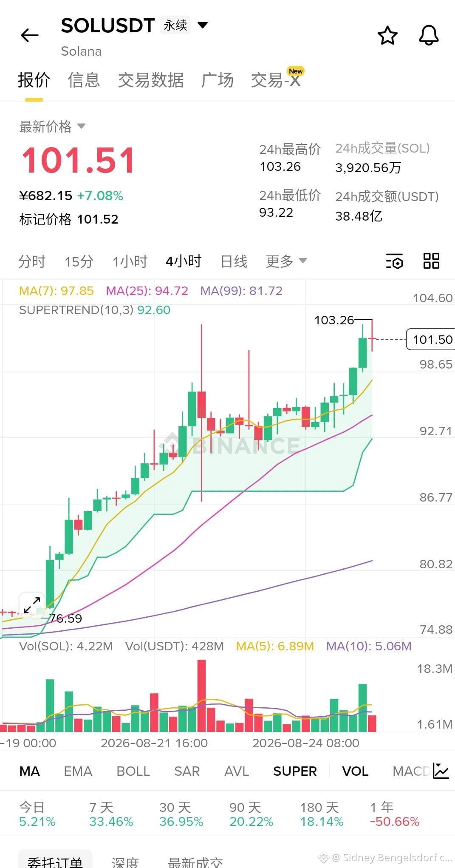This screenshot has height=868, width=455.
Task: Tap the 24h最低价 93.22 value
Action: pyautogui.click(x=276, y=213)
